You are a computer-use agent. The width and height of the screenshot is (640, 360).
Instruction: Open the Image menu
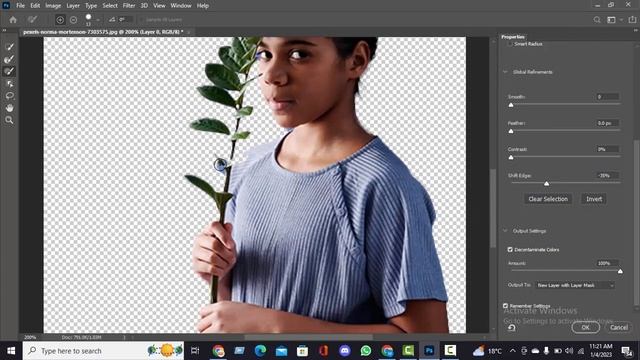click(53, 6)
